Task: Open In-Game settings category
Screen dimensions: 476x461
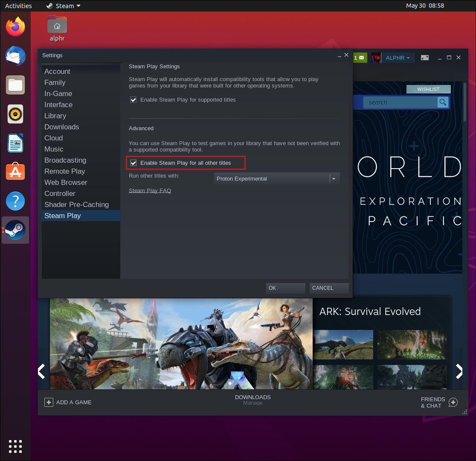Action: [81, 93]
